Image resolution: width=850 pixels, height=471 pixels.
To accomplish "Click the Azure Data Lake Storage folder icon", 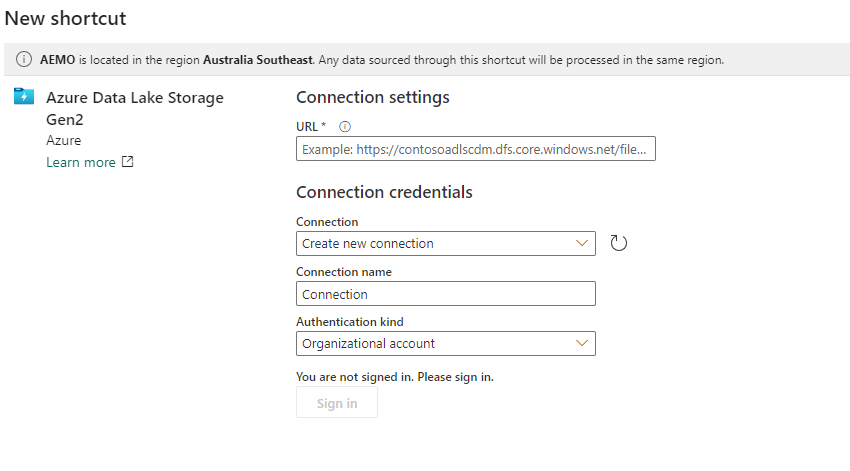I will coord(24,96).
